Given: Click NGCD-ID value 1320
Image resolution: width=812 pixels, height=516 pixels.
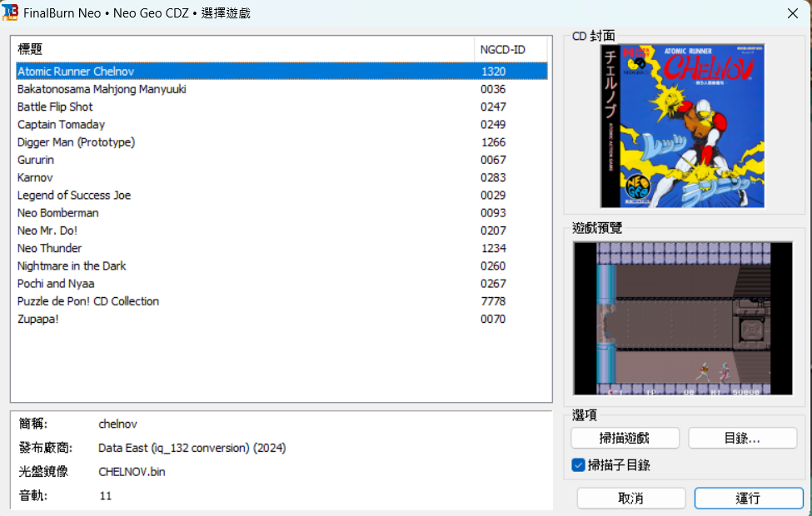Looking at the screenshot, I should (x=493, y=72).
